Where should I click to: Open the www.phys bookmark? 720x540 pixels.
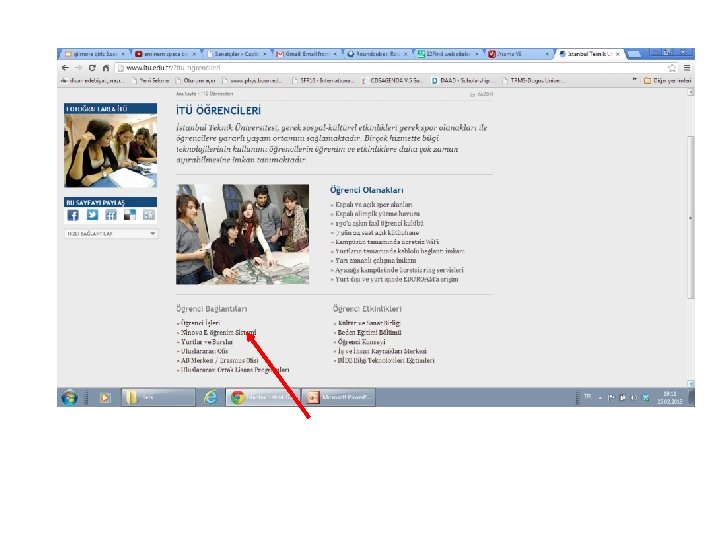252,80
